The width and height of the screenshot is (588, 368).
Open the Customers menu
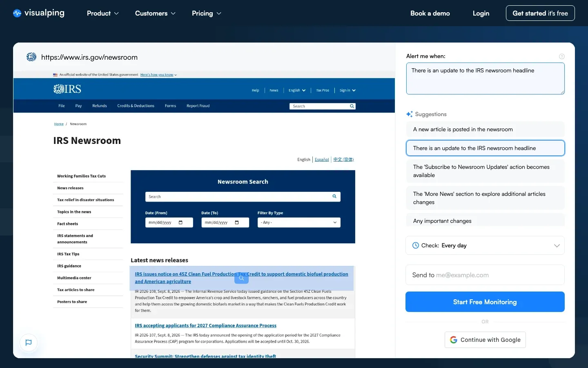pos(155,13)
